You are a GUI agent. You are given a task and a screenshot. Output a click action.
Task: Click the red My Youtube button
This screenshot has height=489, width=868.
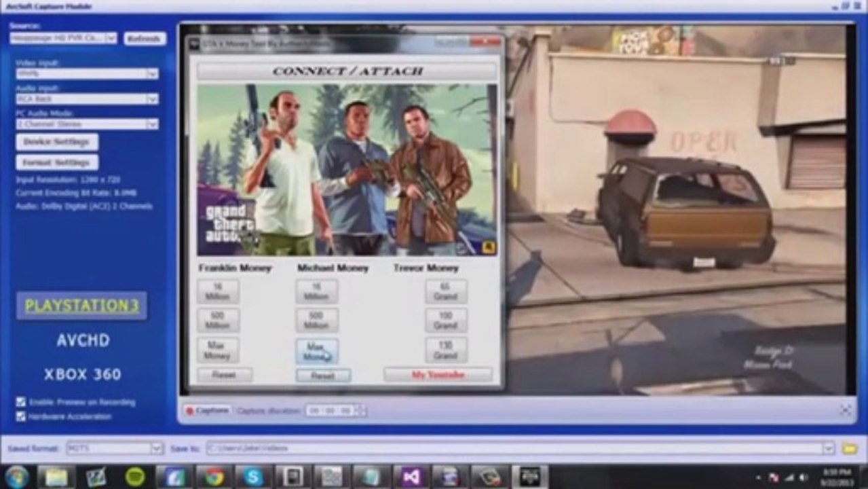click(x=438, y=375)
